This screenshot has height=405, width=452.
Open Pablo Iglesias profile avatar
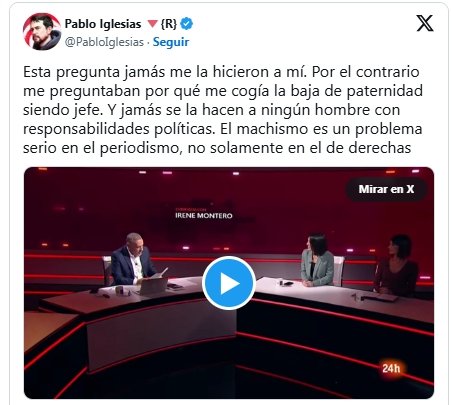[42, 32]
